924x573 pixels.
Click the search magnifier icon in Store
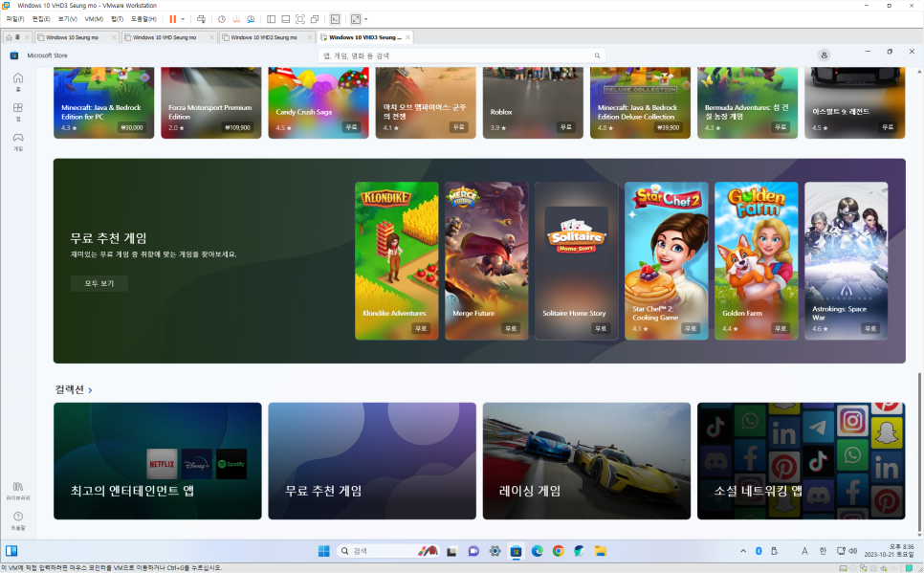[x=597, y=55]
